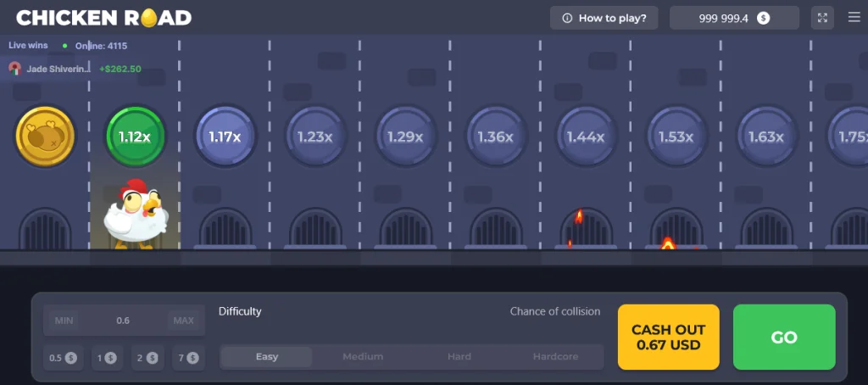Viewport: 868px width, 385px height.
Task: Toggle fullscreen mode icon
Action: (822, 18)
